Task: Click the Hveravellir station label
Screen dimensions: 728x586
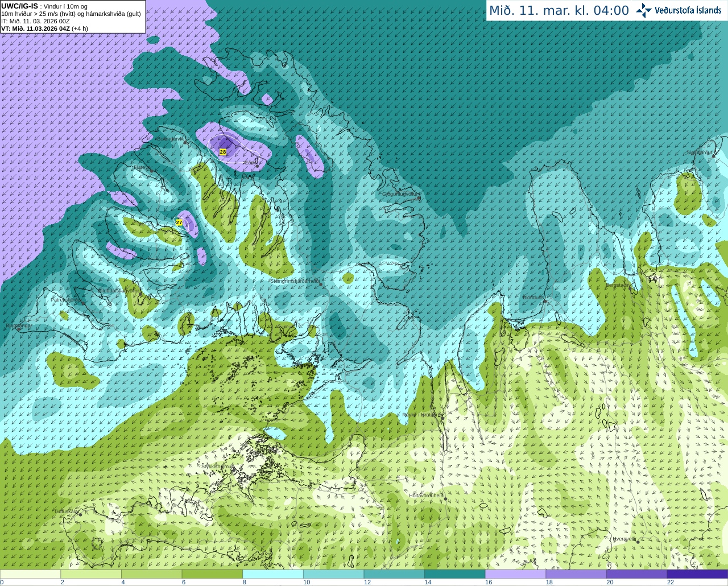Action: click(624, 538)
